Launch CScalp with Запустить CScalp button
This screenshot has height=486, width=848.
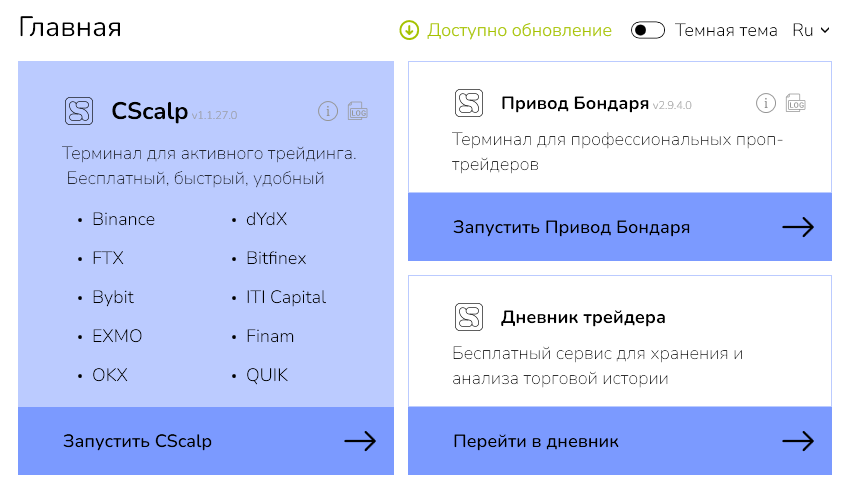[138, 441]
